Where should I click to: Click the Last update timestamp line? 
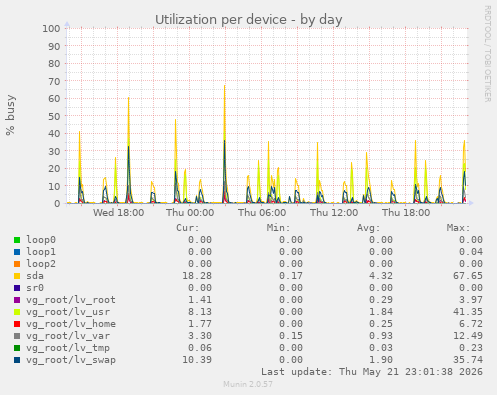(x=372, y=372)
